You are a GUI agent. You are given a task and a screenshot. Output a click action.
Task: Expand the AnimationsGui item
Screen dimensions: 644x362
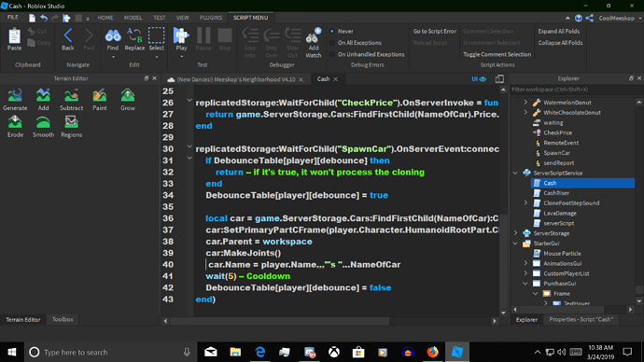(525, 263)
